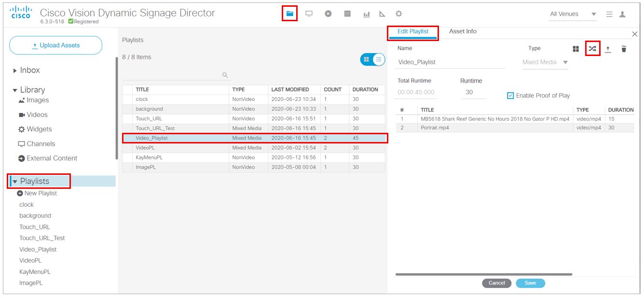Screen dimensions: 644x298
Task: Click the grid thumbnail view icon in Edit Playlist
Action: pos(575,49)
